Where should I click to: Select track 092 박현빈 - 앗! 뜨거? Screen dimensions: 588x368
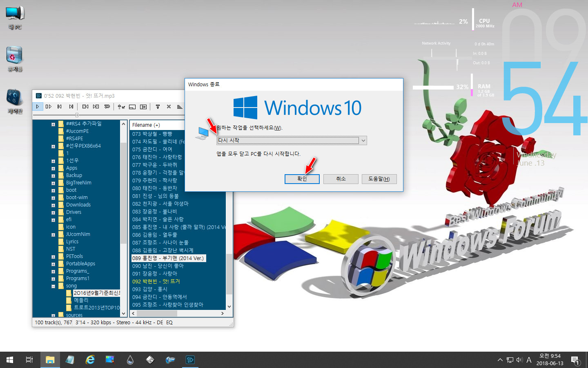156,281
